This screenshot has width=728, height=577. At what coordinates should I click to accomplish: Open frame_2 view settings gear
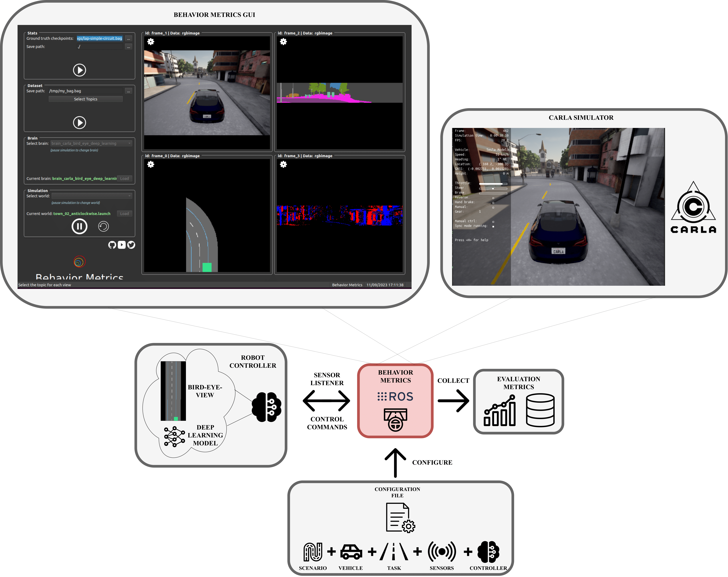pos(283,42)
